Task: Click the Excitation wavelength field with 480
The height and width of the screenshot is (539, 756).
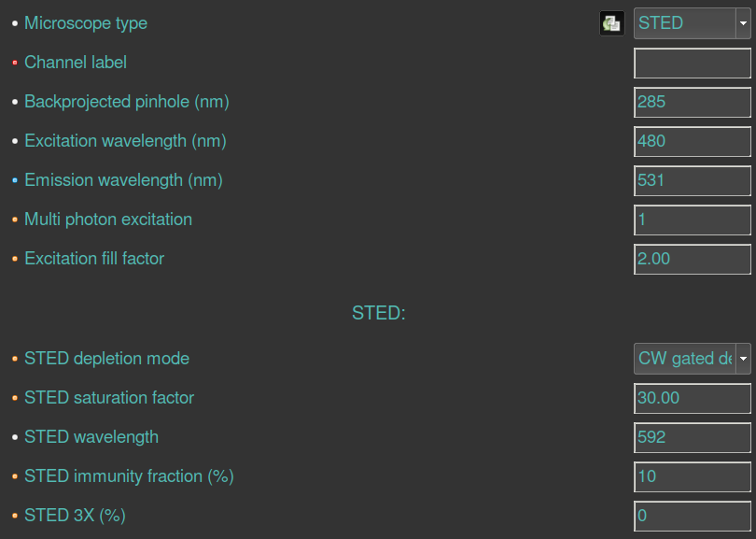Action: click(692, 141)
